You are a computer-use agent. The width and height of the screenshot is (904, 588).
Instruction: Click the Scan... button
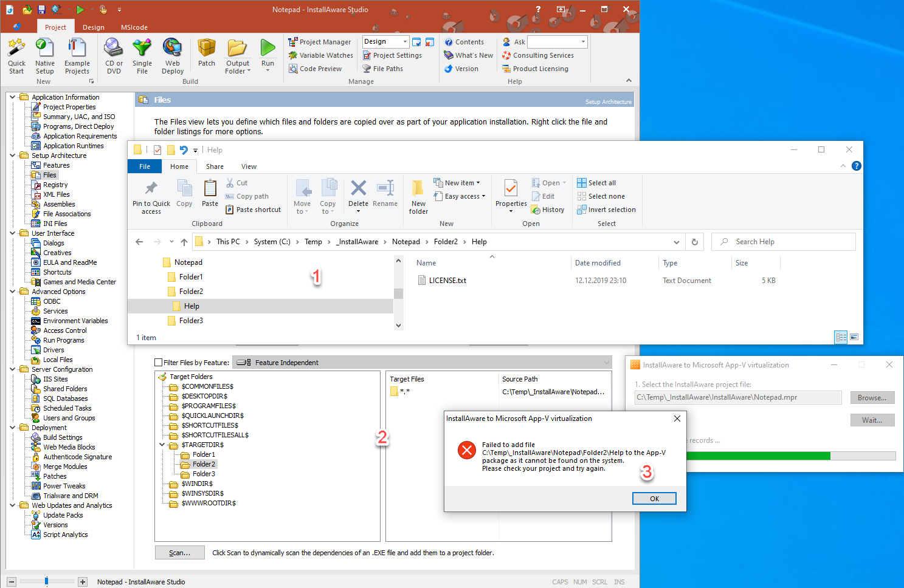click(179, 553)
